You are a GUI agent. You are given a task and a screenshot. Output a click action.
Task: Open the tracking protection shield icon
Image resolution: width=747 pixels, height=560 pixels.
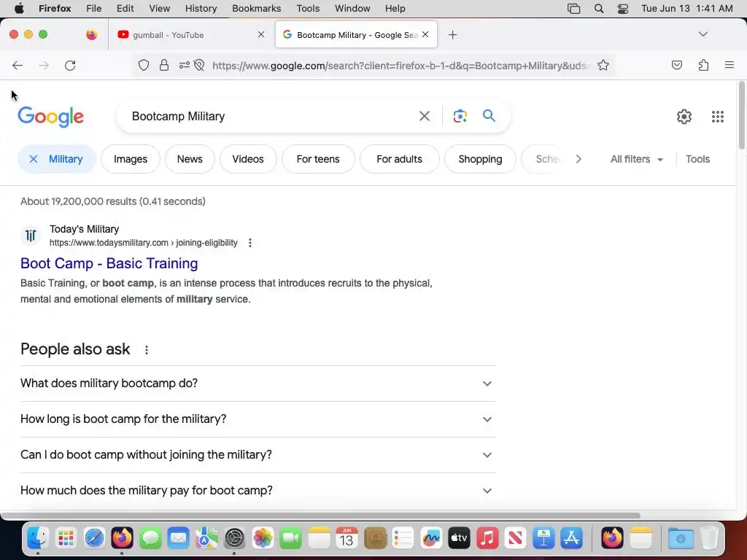tap(144, 65)
